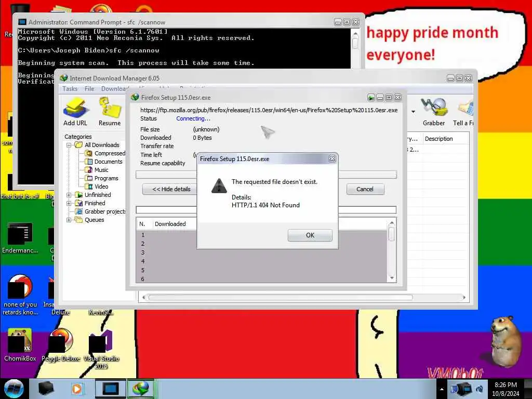Screen dimensions: 532x399
Task: Open the Peggle Deluxe desktop shortcut
Action: tap(61, 345)
